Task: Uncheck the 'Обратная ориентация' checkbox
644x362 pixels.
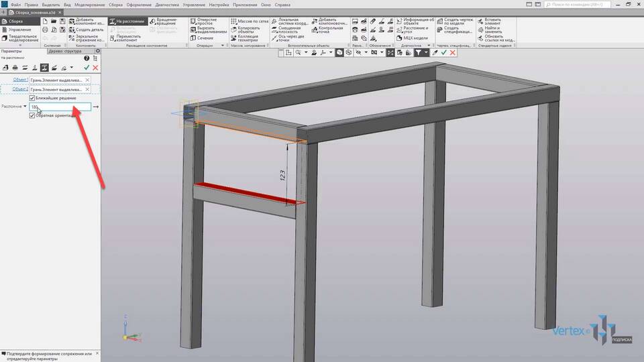Action: tap(32, 115)
